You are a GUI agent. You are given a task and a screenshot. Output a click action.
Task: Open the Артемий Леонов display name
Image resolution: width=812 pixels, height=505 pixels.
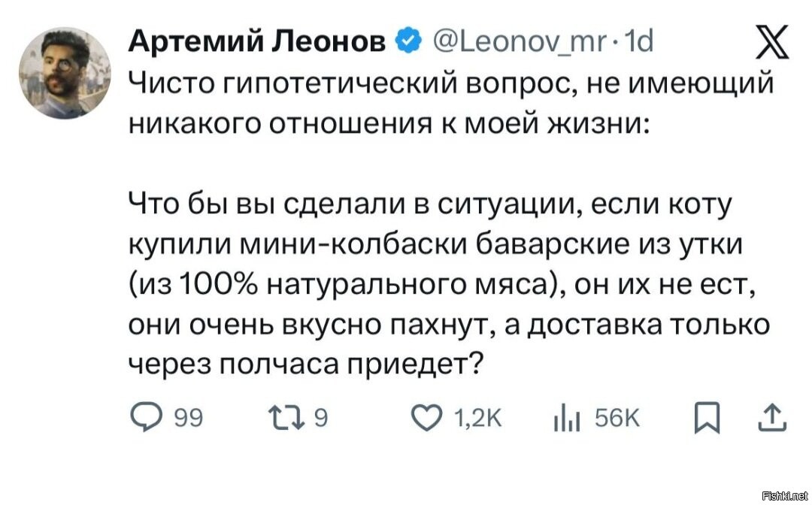point(257,41)
